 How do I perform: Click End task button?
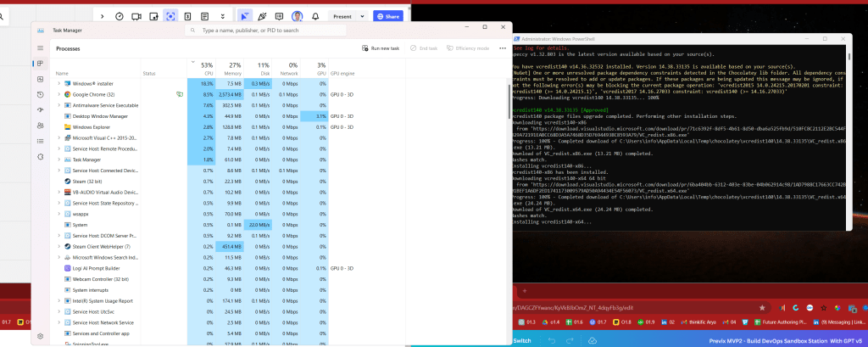424,48
